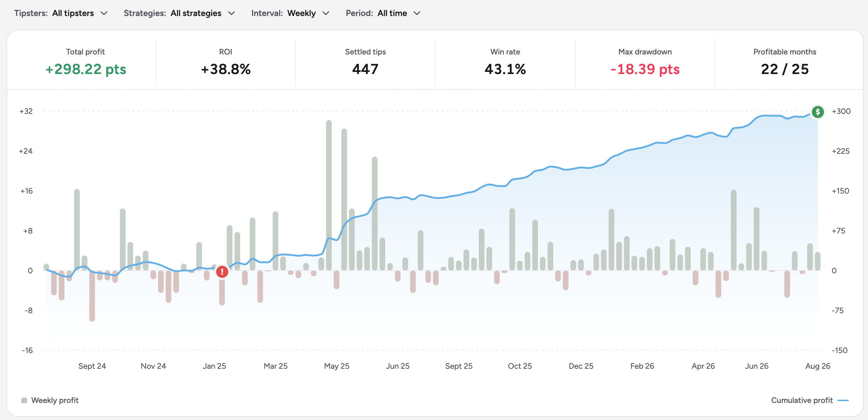Open the Tipsters filter dropdown
868x420 pixels.
click(61, 13)
